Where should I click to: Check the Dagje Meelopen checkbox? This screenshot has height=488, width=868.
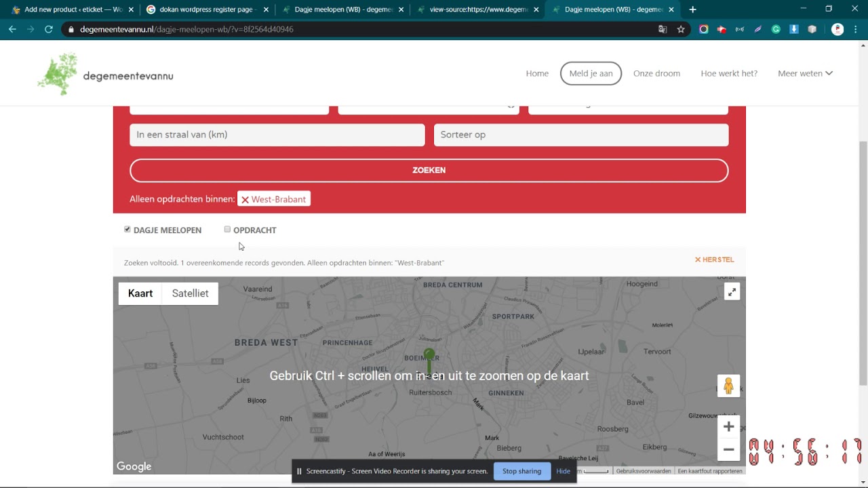(127, 229)
